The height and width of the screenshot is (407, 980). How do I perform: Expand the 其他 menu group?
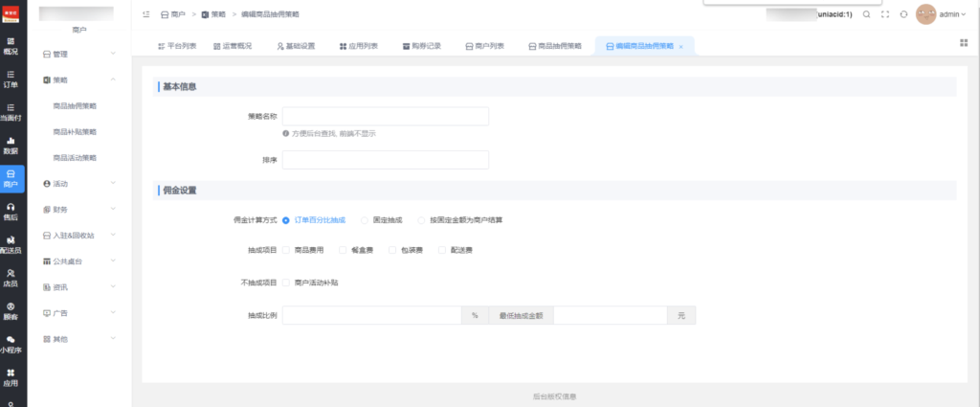point(79,339)
